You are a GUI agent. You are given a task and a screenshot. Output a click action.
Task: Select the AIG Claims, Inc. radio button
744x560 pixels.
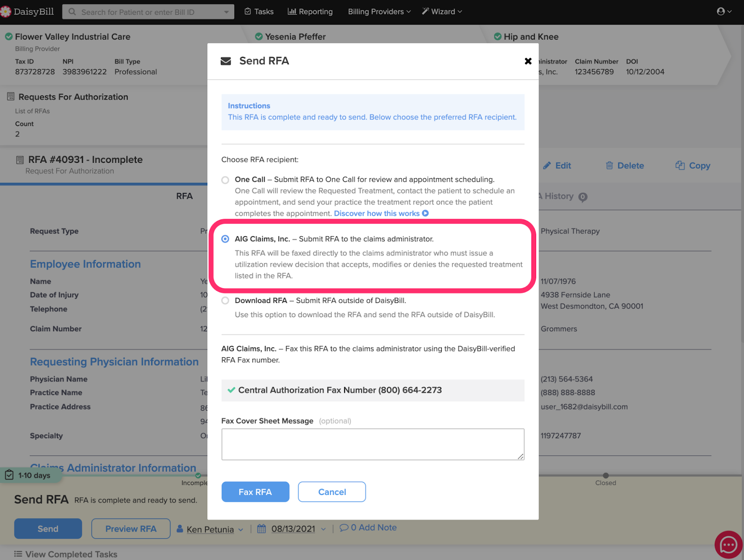[x=225, y=239]
